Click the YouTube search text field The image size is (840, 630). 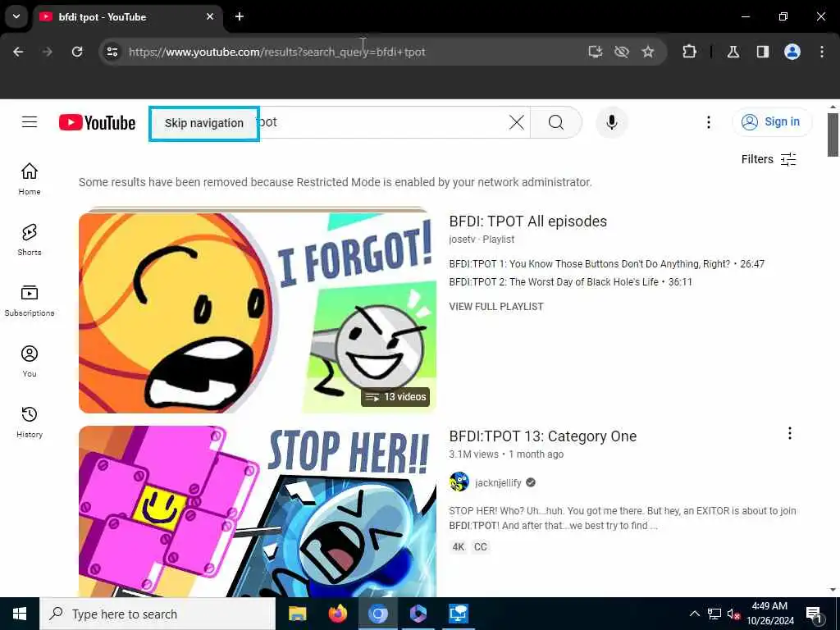383,122
